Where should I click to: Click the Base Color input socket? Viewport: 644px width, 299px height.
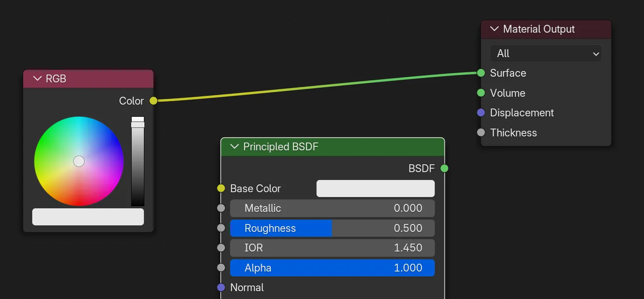(221, 188)
